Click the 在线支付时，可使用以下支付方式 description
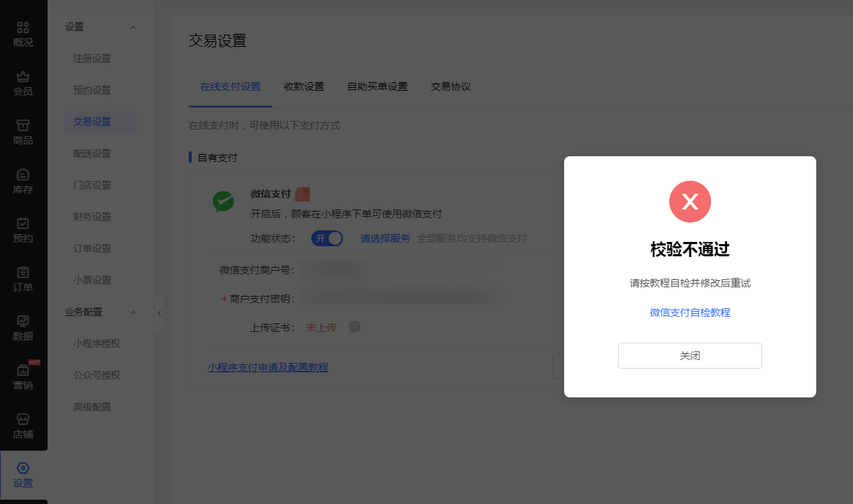The width and height of the screenshot is (853, 504). point(264,125)
